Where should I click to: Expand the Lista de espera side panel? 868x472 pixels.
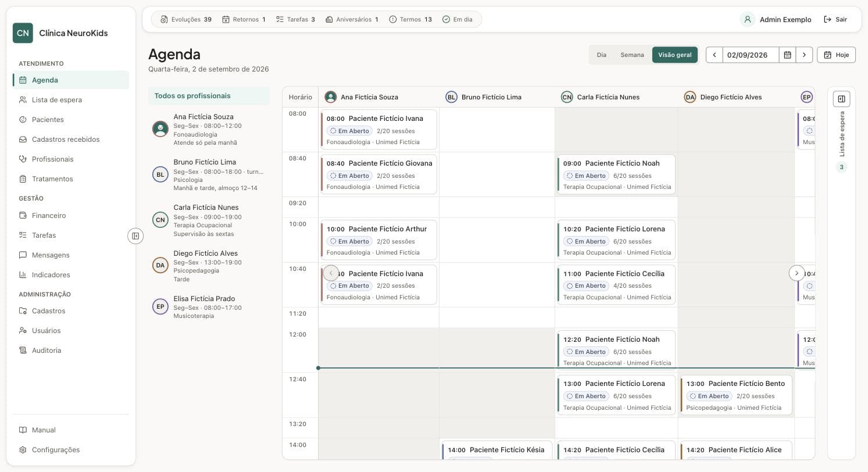click(x=841, y=99)
